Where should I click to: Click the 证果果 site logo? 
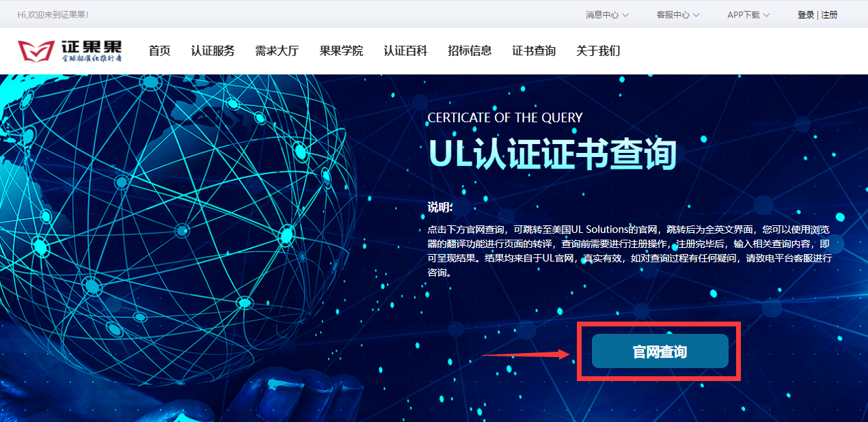pyautogui.click(x=70, y=51)
